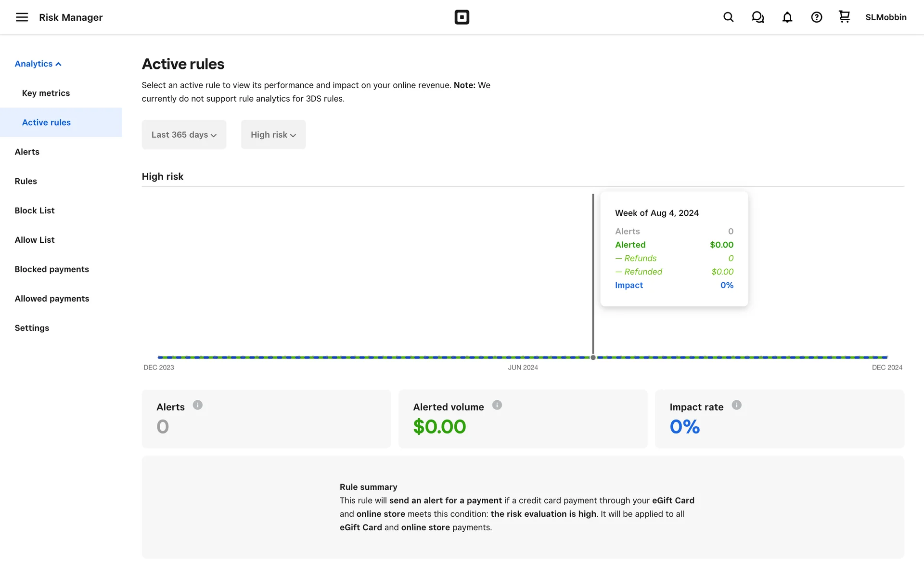This screenshot has width=924, height=578.
Task: Click the Square logo icon
Action: tap(462, 17)
